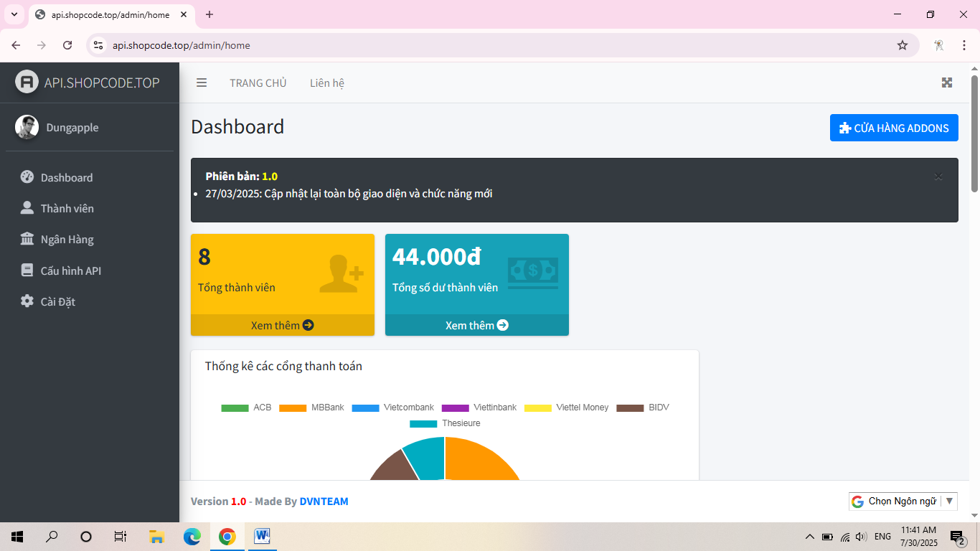Go forward with the browser arrow
The height and width of the screenshot is (551, 980).
tap(42, 45)
